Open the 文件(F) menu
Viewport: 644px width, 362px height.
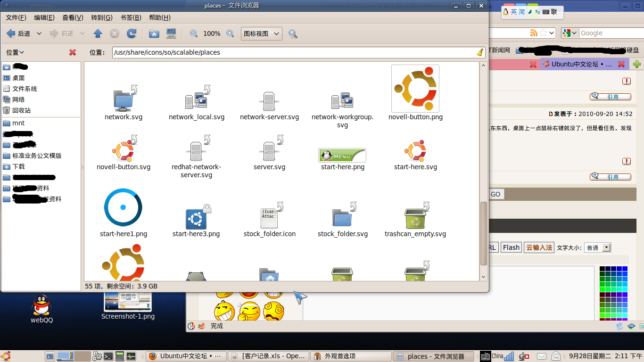pyautogui.click(x=16, y=17)
